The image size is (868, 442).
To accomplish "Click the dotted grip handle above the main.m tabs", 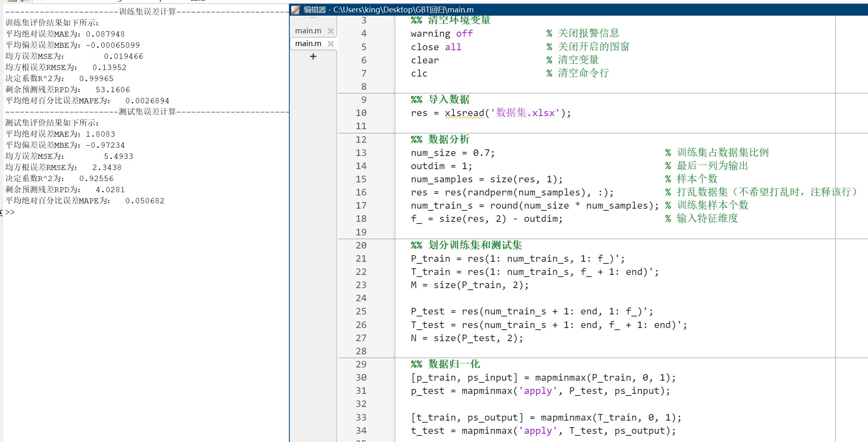I will (x=313, y=18).
